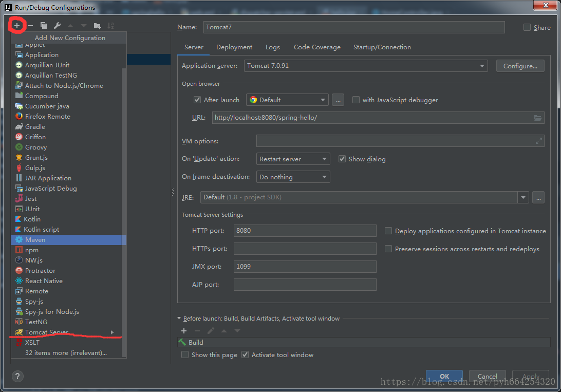Open the JRE dropdown arrow
The image size is (561, 392).
pos(523,197)
